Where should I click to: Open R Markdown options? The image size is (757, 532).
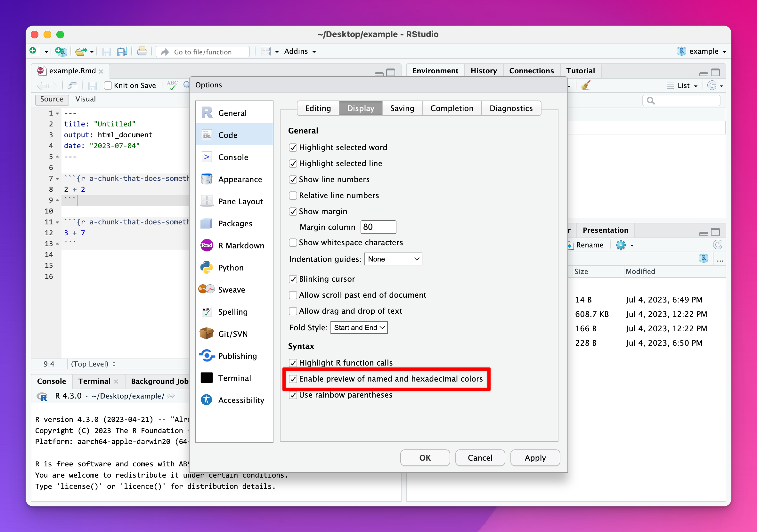(234, 246)
